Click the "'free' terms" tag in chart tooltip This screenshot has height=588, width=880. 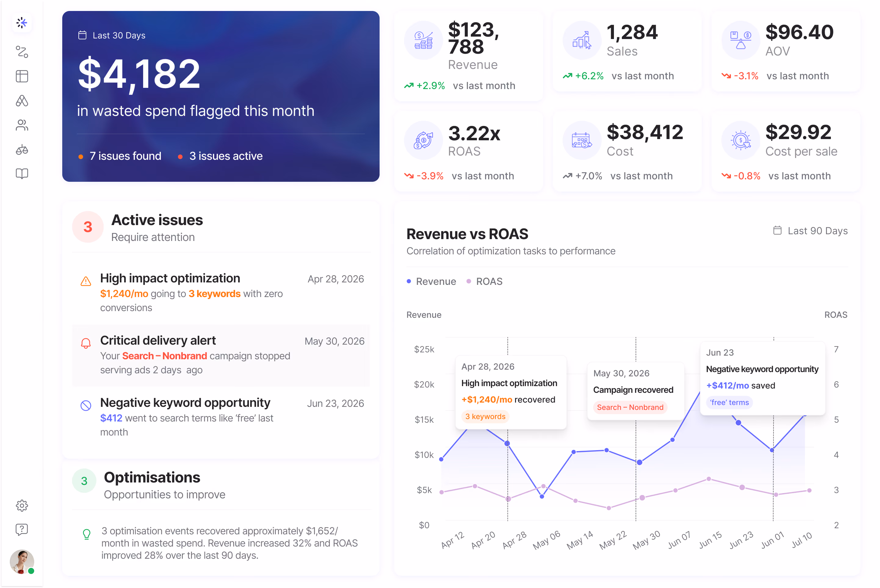(x=729, y=402)
